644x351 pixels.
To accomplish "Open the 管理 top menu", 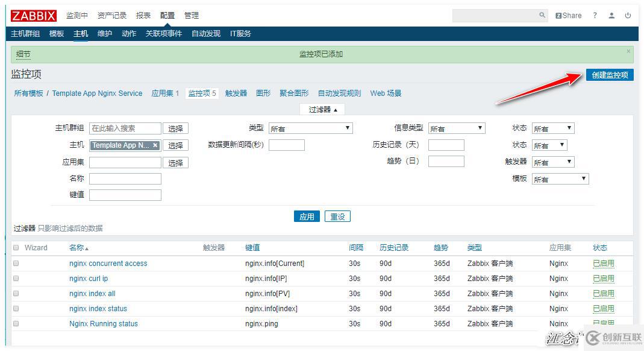I will coord(192,16).
